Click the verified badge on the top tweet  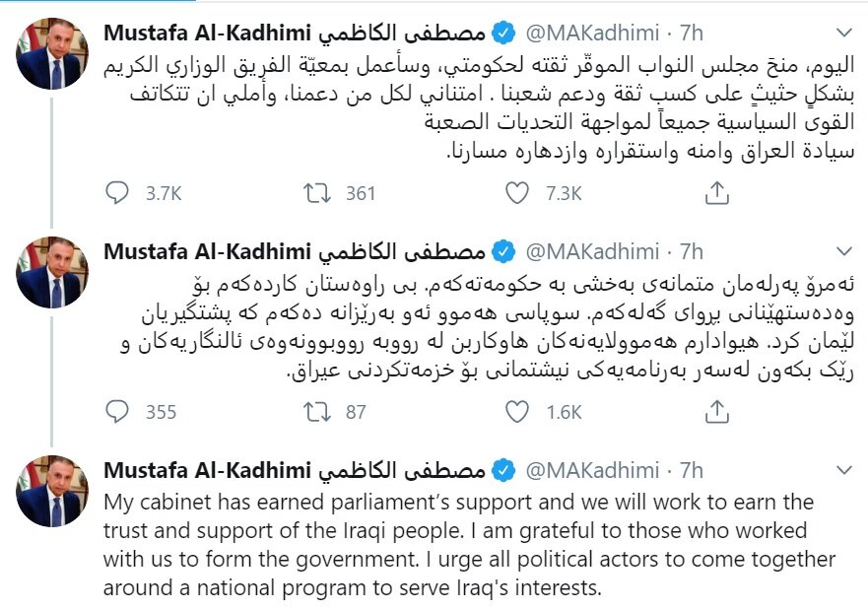pos(502,33)
